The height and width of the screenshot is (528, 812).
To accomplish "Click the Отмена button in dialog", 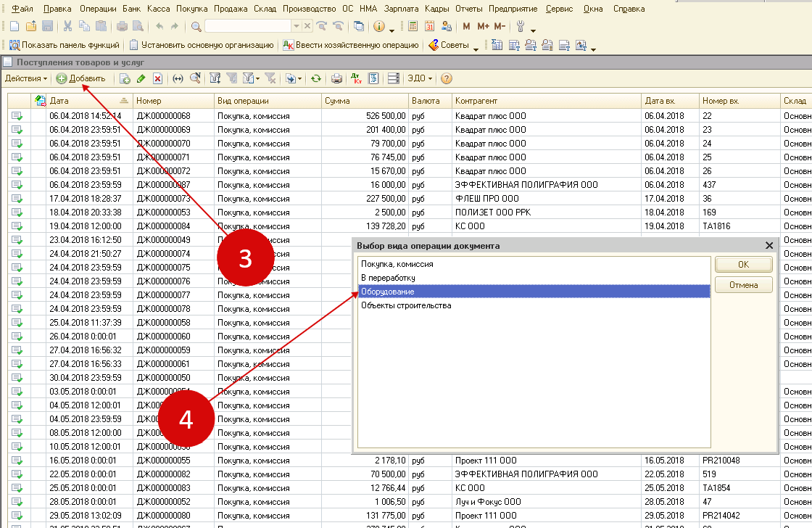I will (x=743, y=285).
